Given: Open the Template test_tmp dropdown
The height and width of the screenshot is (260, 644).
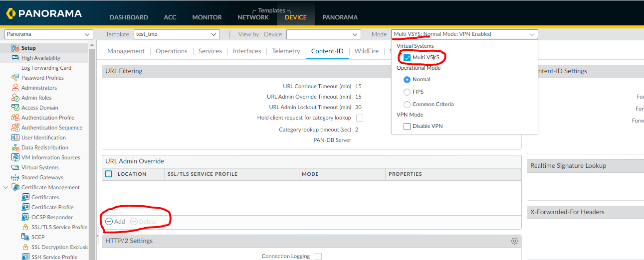Looking at the screenshot, I should pyautogui.click(x=177, y=34).
